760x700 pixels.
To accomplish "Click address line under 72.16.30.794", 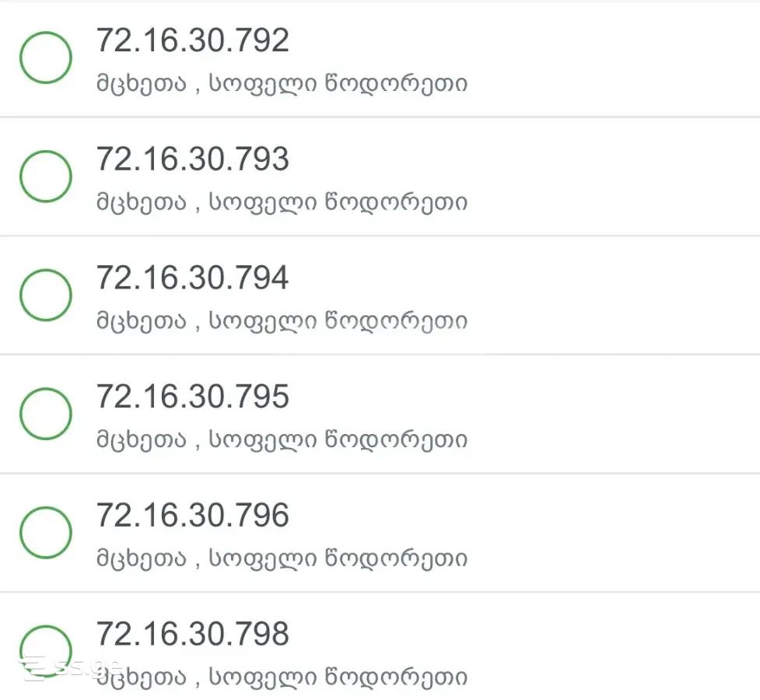I will [282, 321].
